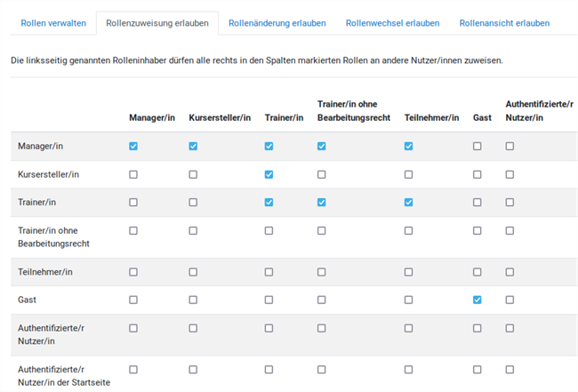Check Teilnehmer/in row Kursersteller/in checkbox

(193, 272)
